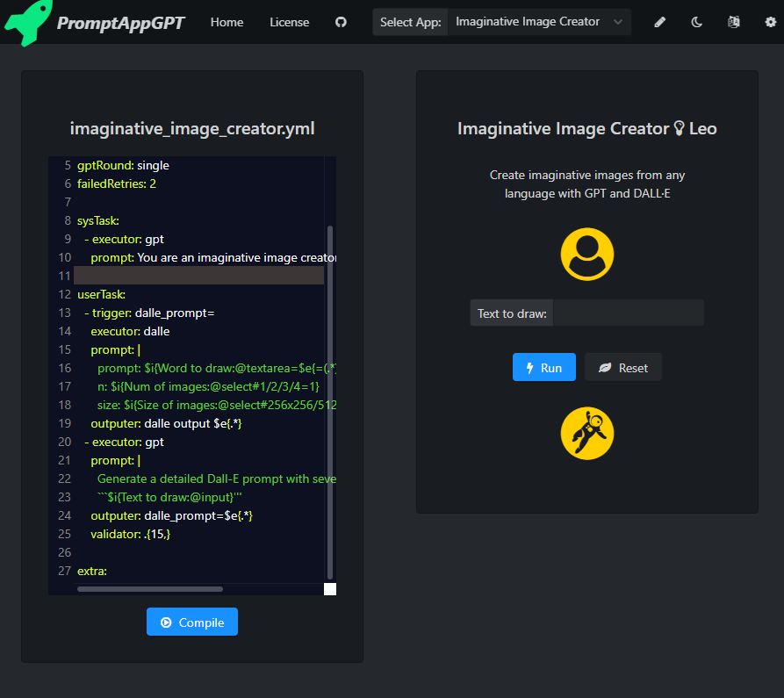The height and width of the screenshot is (698, 784).
Task: Compile the imaginative_image_creator.yml script
Action: pos(191,622)
